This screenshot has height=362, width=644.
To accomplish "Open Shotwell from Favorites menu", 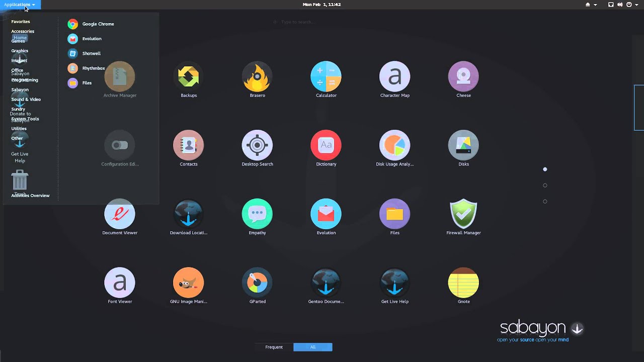I will click(x=85, y=53).
